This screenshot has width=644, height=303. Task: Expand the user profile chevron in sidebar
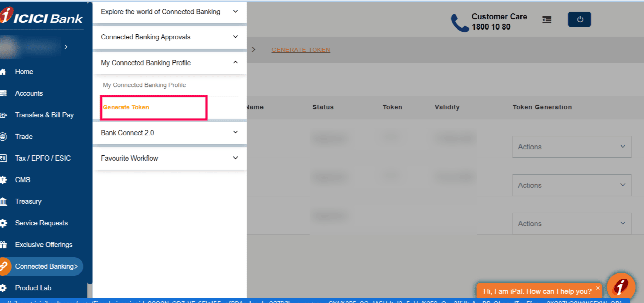tap(66, 47)
